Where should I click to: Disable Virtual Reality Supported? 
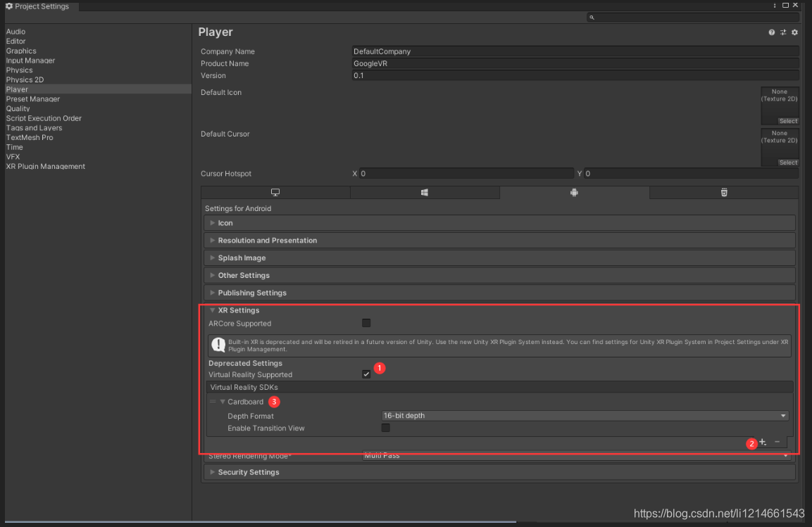coord(366,374)
